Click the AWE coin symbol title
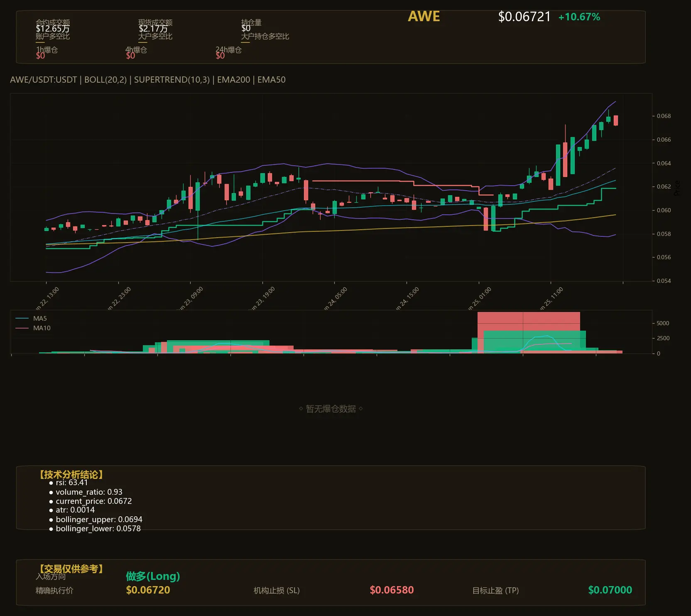691x616 pixels. [x=424, y=16]
